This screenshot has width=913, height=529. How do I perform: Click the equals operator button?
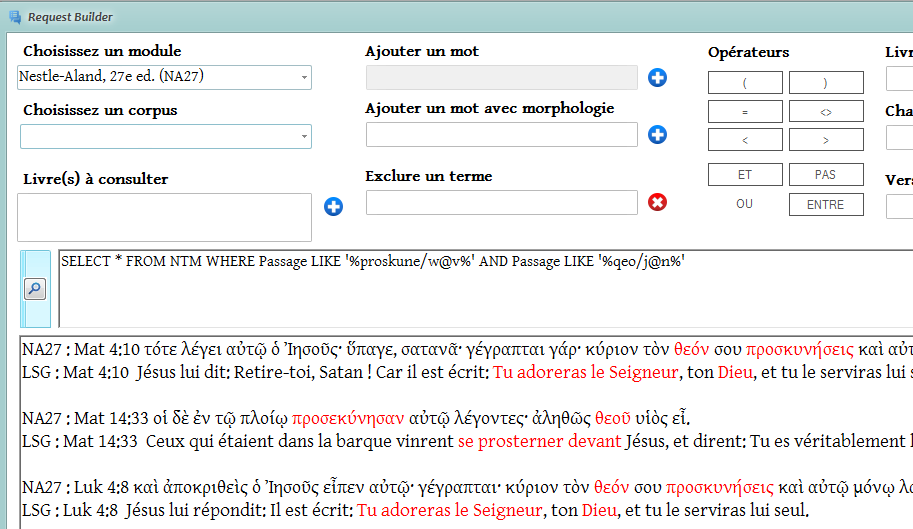[x=745, y=112]
